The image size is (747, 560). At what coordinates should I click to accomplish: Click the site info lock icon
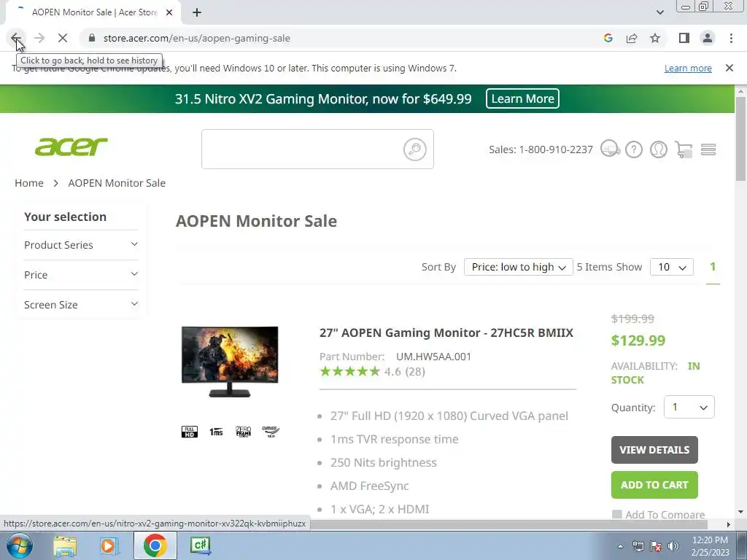(x=92, y=38)
